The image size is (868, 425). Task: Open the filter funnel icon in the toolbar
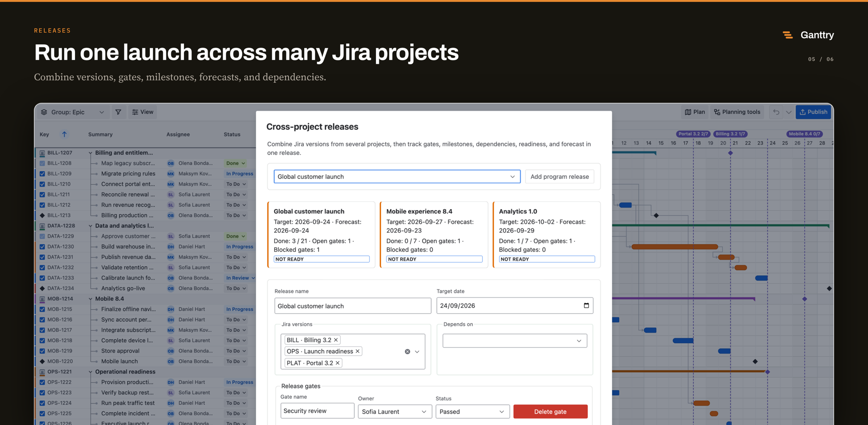118,112
